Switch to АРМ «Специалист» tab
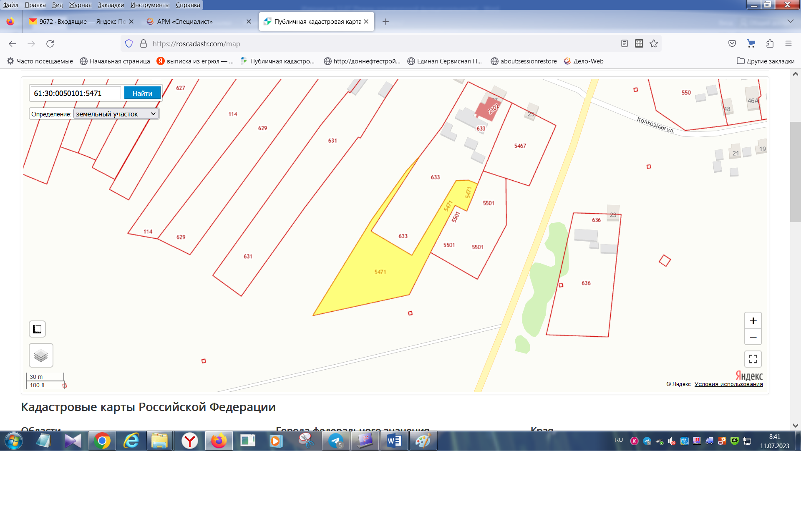 [186, 22]
